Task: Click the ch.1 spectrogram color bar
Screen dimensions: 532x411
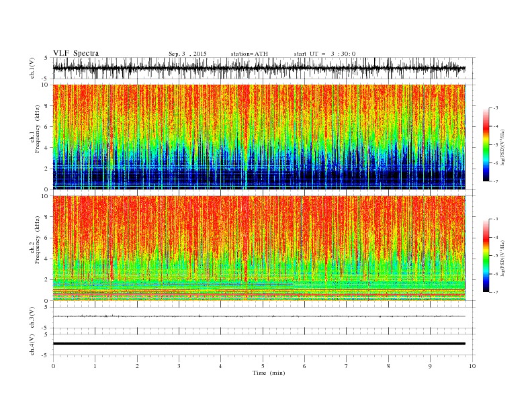Action: point(486,145)
